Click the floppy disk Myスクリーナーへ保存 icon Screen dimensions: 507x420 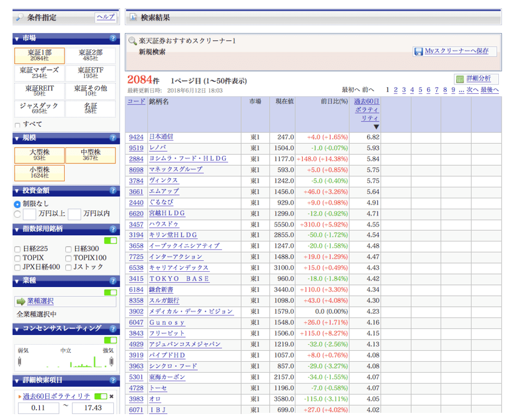click(419, 52)
